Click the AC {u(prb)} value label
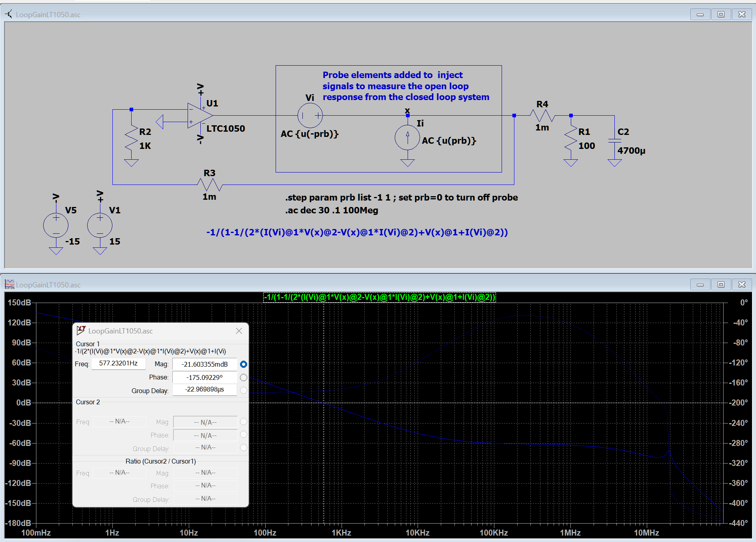 tap(449, 141)
